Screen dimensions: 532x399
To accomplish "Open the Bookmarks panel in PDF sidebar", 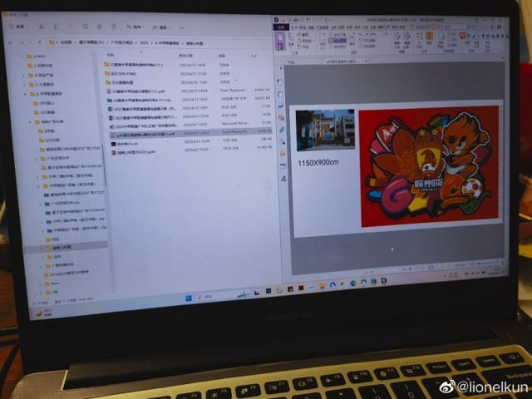I will click(280, 82).
